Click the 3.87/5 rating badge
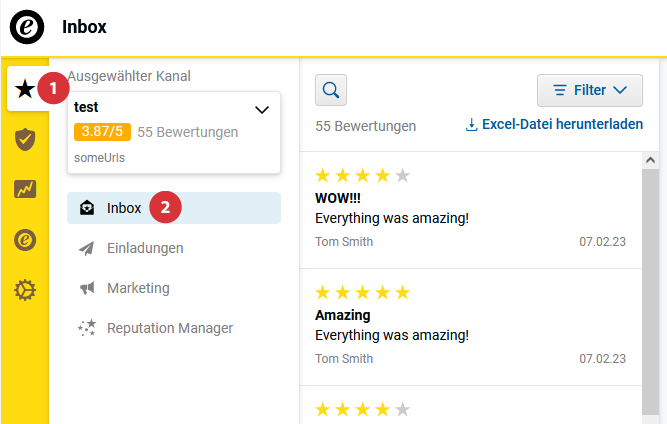This screenshot has width=667, height=424. coord(102,132)
